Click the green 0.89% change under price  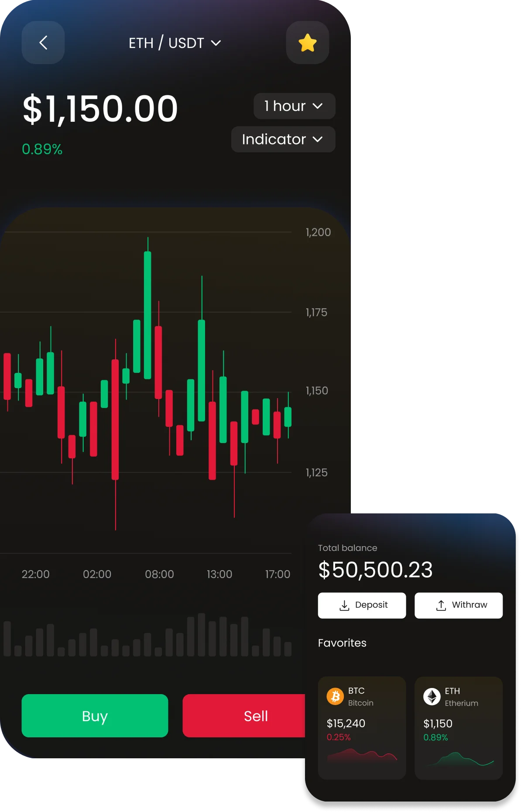[x=42, y=149]
